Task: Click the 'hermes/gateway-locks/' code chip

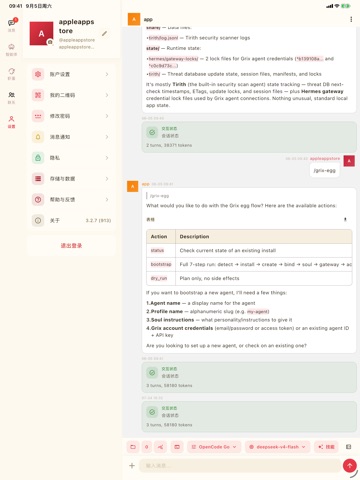Action: tap(173, 59)
